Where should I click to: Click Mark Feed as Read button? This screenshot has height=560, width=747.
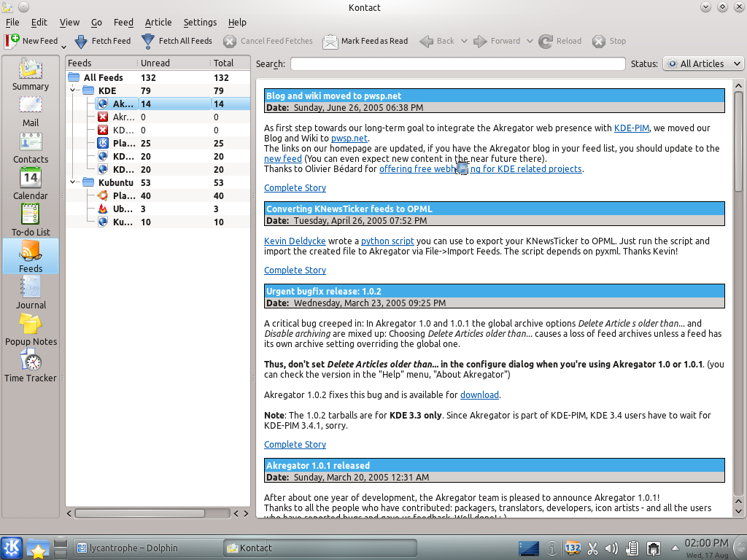[x=365, y=41]
